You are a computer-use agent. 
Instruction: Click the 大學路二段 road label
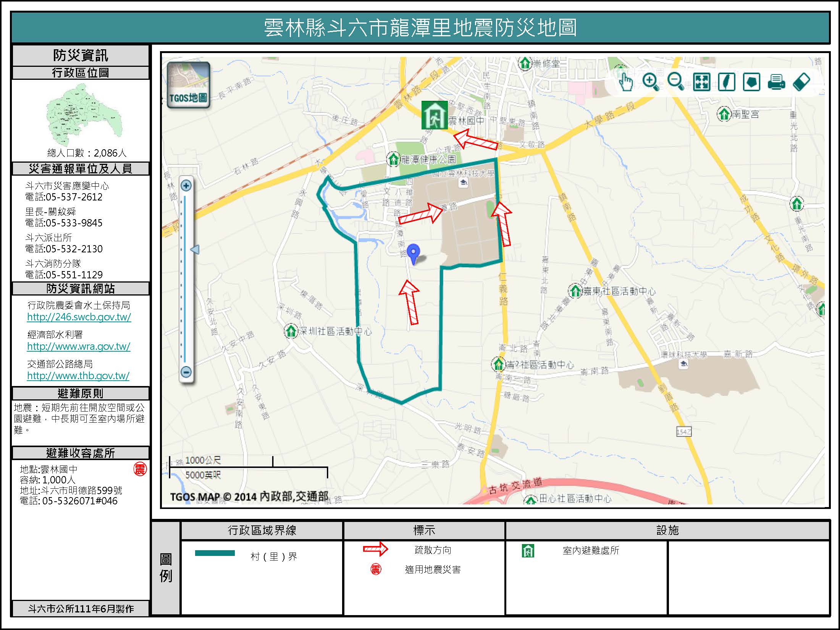click(x=610, y=115)
